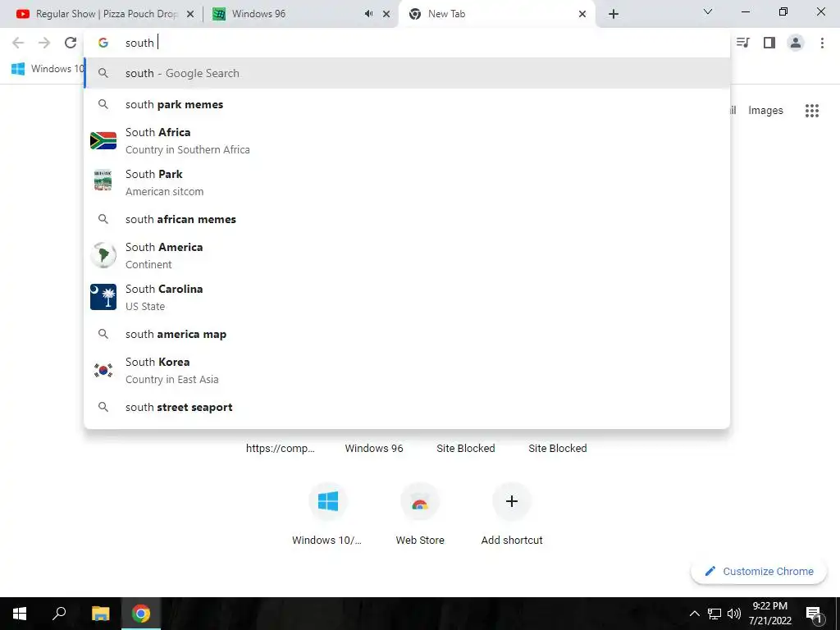Click the South Korea flag icon
Viewport: 840px width, 630px height.
(x=103, y=370)
